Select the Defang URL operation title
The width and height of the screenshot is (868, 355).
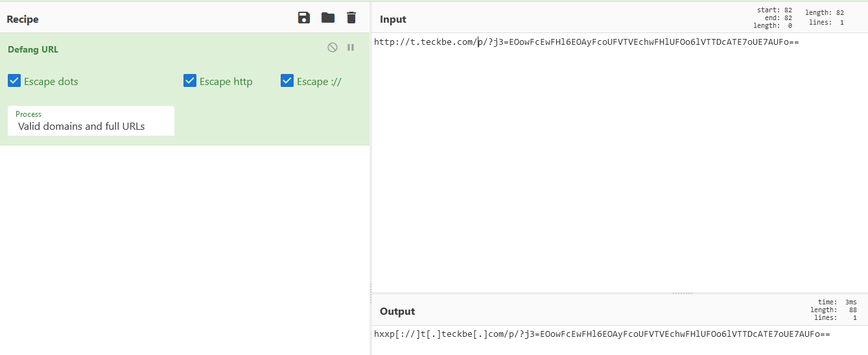click(x=33, y=49)
